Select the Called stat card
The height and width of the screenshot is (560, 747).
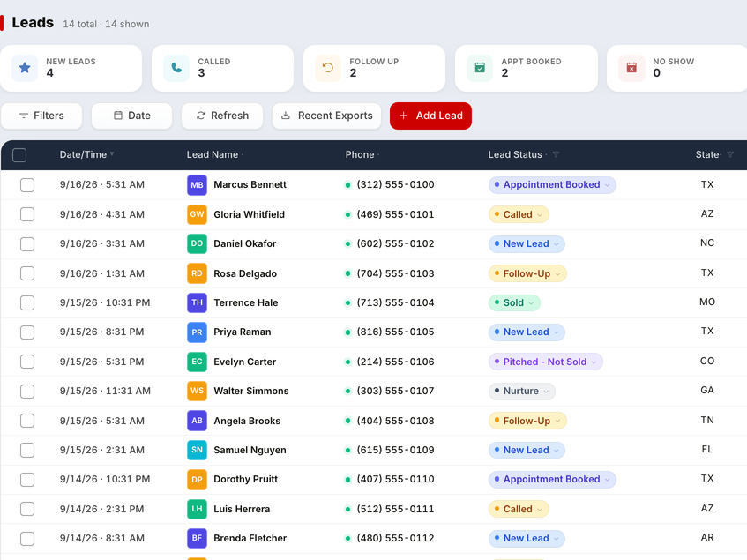[x=222, y=68]
